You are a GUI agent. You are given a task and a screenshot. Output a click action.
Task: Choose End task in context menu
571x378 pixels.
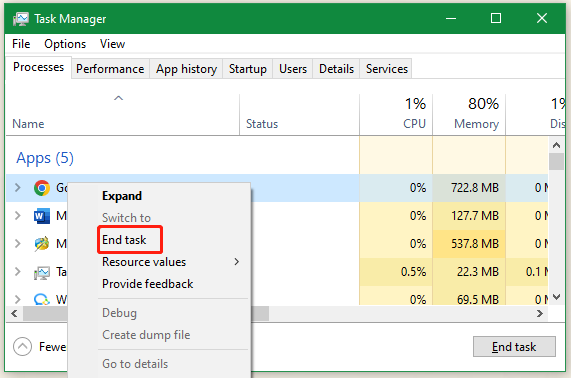pyautogui.click(x=124, y=240)
